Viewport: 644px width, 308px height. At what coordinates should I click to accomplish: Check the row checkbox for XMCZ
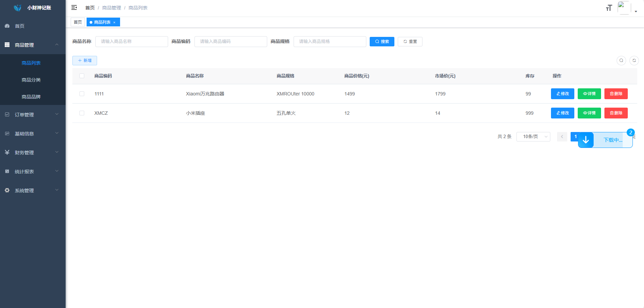82,113
